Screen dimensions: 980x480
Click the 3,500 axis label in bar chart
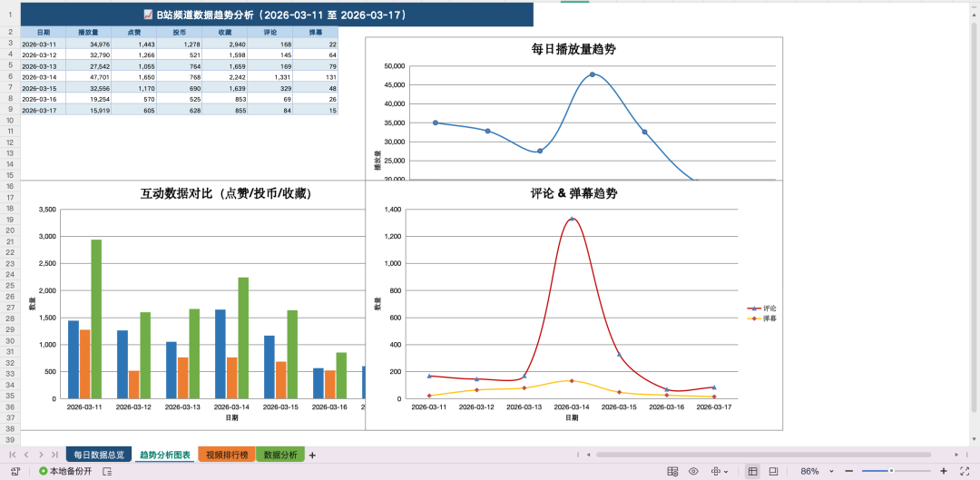pyautogui.click(x=47, y=210)
